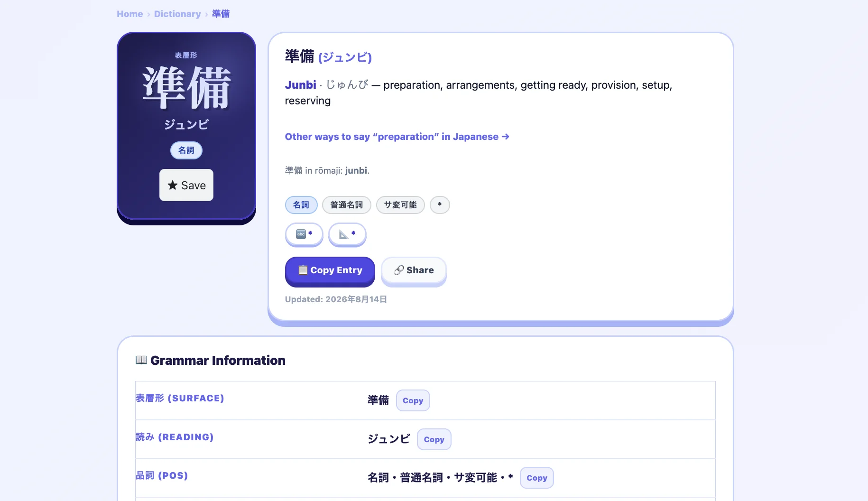Screen dimensions: 868x501
Task: Click the "準備 in rōmaji: junbi." line
Action: tap(327, 170)
